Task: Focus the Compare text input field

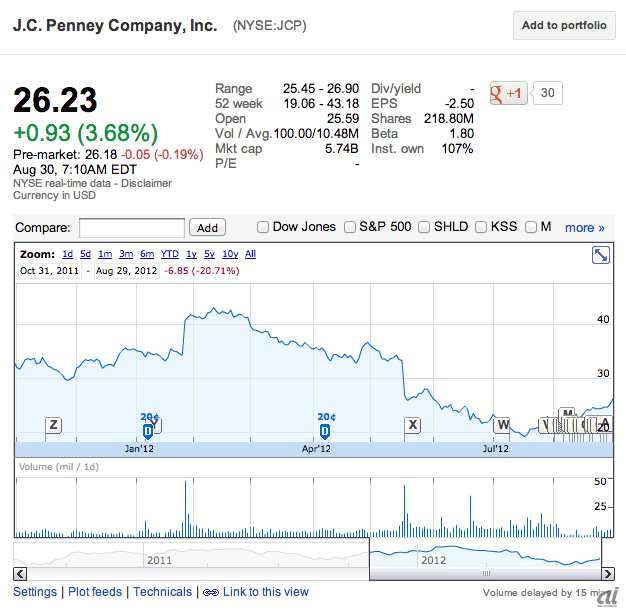Action: 132,228
